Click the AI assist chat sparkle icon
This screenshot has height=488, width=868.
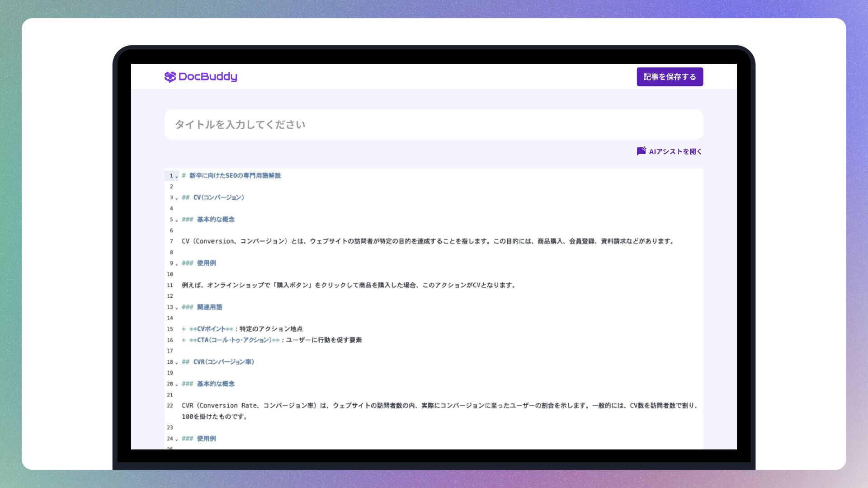pos(641,151)
